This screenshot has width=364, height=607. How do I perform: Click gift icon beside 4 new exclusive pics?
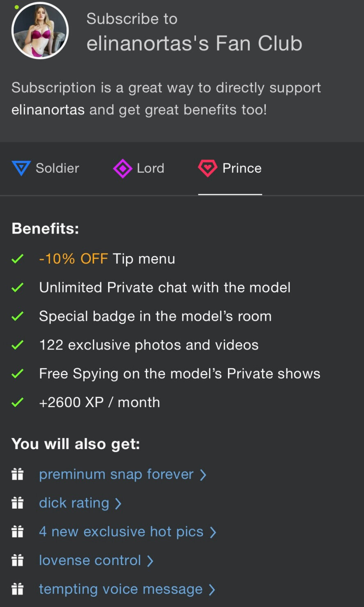click(18, 532)
